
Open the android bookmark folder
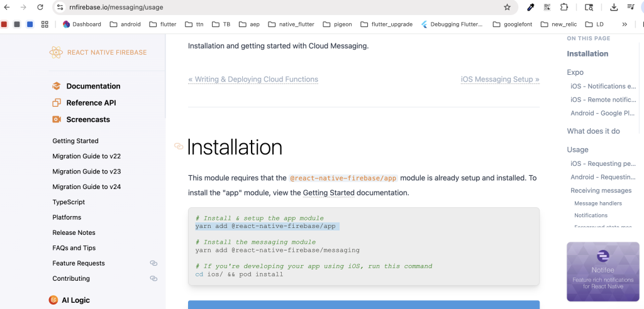tap(125, 24)
